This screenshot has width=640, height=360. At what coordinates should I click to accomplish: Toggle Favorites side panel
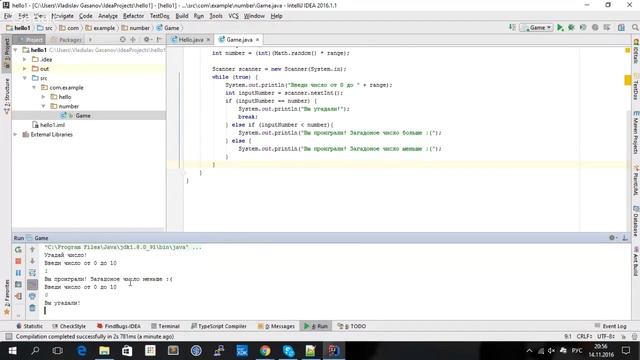point(7,297)
